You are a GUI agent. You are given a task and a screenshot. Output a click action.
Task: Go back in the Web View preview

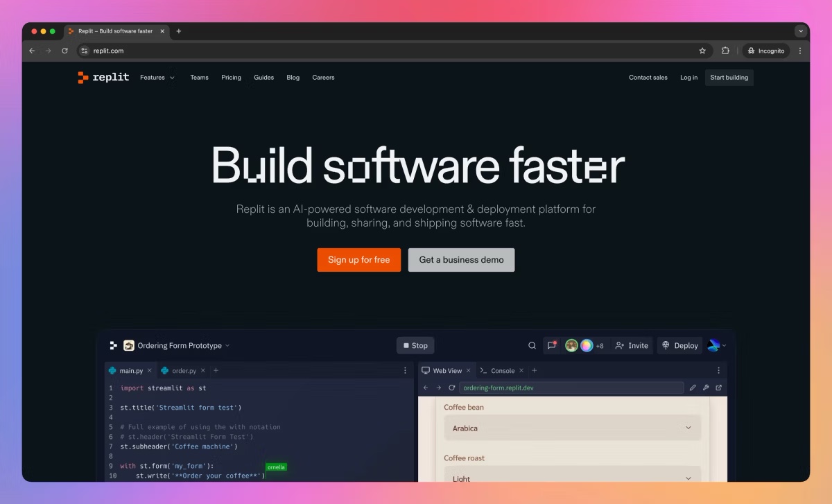pos(426,388)
